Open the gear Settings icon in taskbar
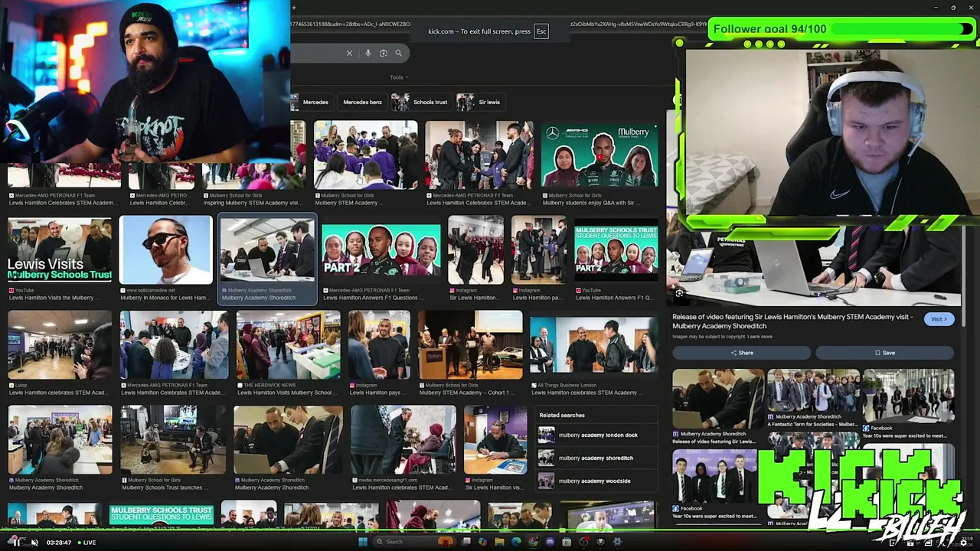 pyautogui.click(x=617, y=542)
